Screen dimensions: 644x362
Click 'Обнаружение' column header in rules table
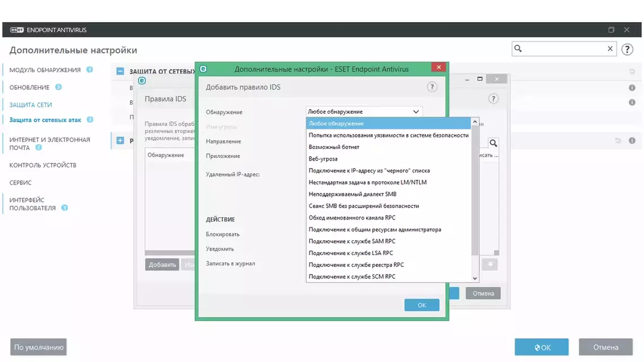(166, 155)
